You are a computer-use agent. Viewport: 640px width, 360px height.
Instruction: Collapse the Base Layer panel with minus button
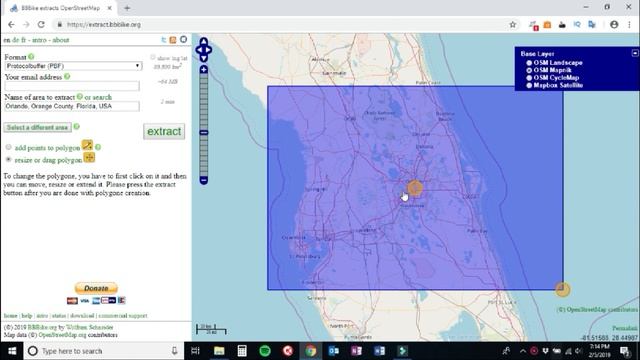(x=635, y=53)
